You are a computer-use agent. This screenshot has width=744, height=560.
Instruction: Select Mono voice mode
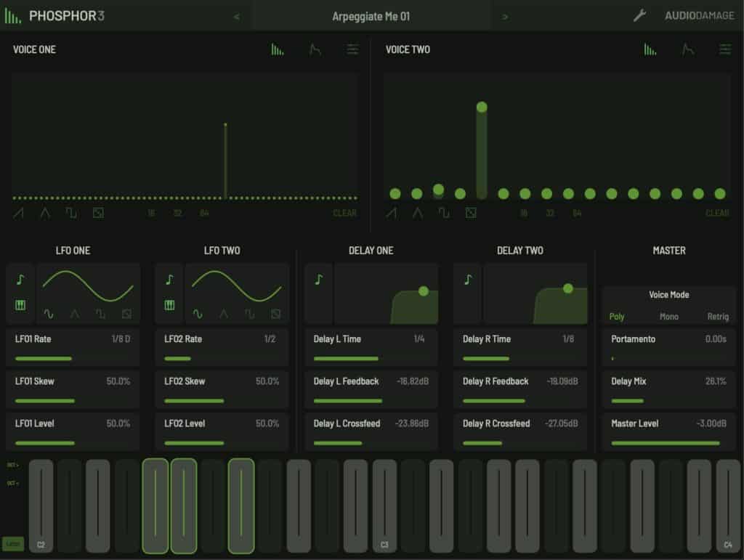click(669, 316)
